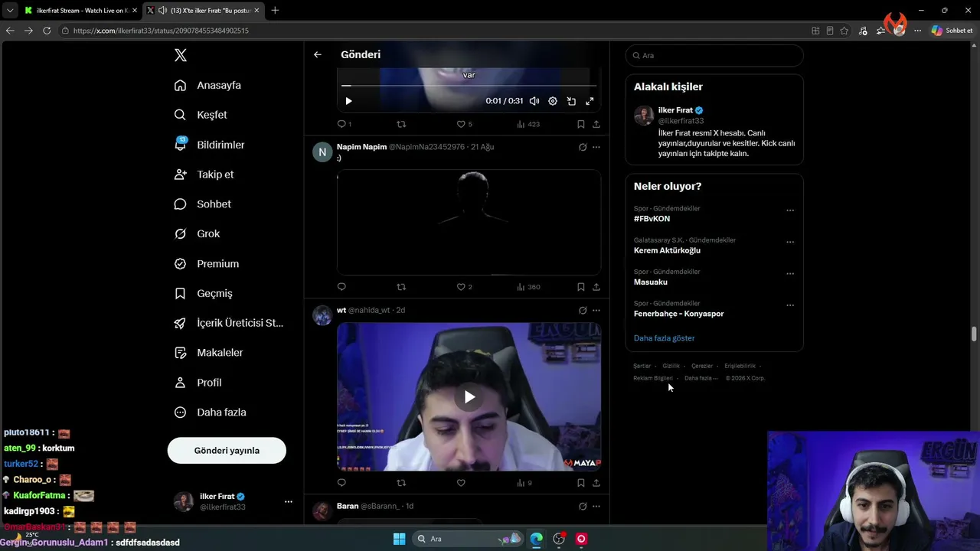Like wt's post
Screen dimensions: 980x551
(461, 483)
